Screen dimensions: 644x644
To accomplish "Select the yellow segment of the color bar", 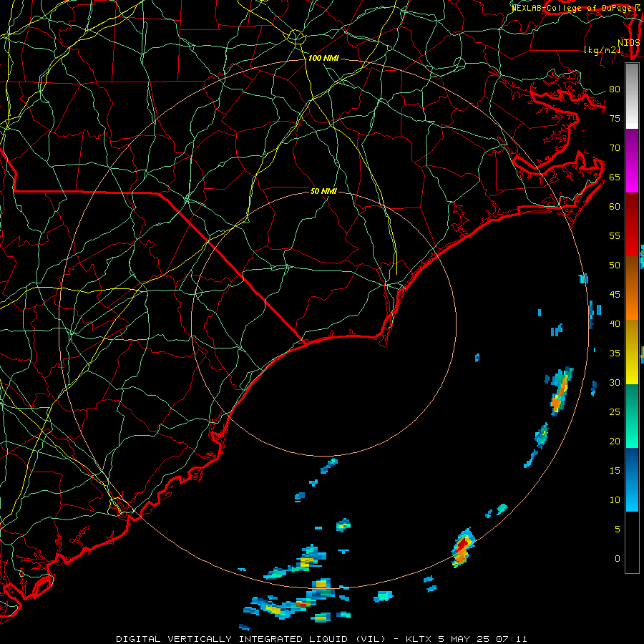I will tap(632, 352).
